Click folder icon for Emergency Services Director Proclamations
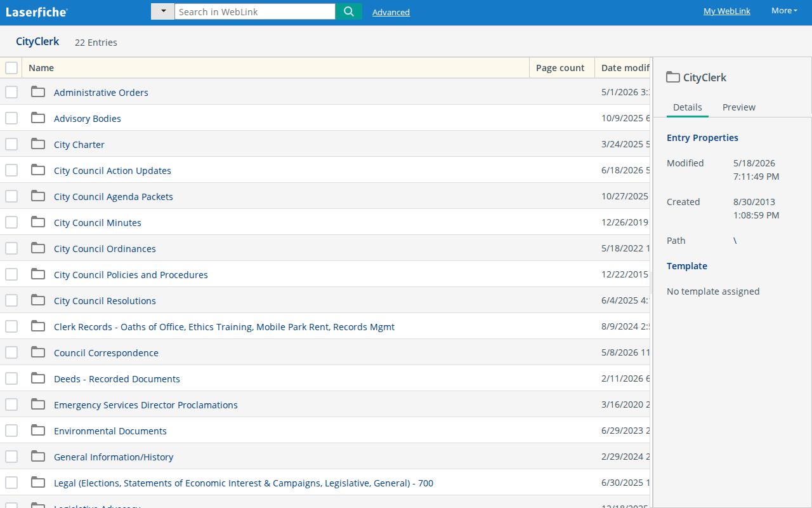812x508 pixels. [x=38, y=404]
